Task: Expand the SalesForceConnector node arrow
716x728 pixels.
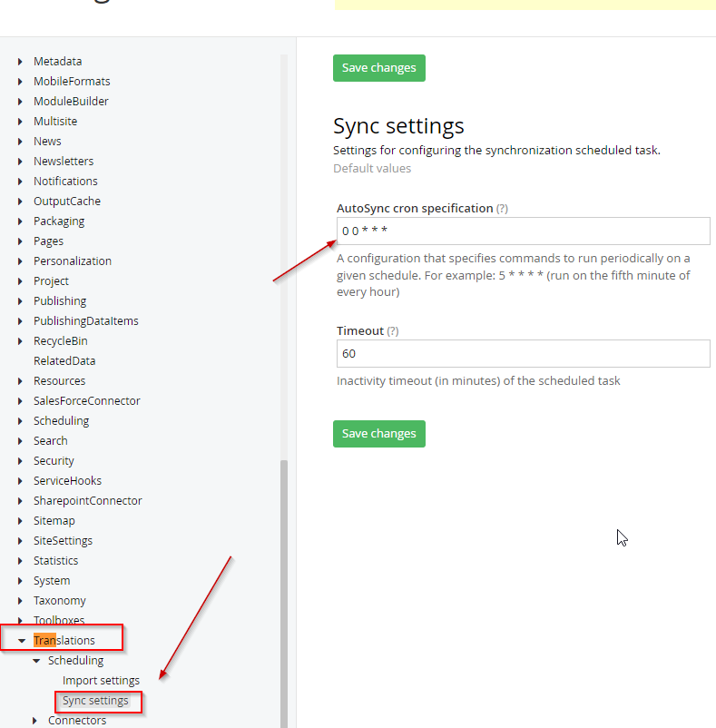Action: coord(20,400)
